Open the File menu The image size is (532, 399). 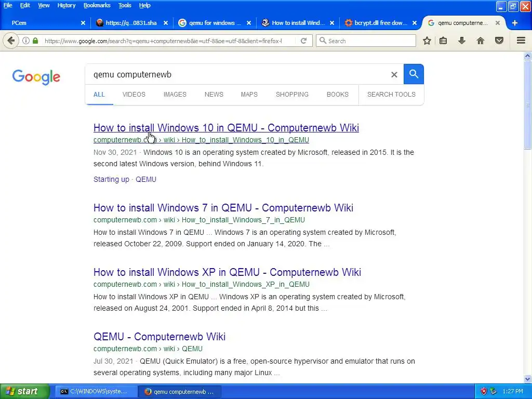pyautogui.click(x=8, y=5)
